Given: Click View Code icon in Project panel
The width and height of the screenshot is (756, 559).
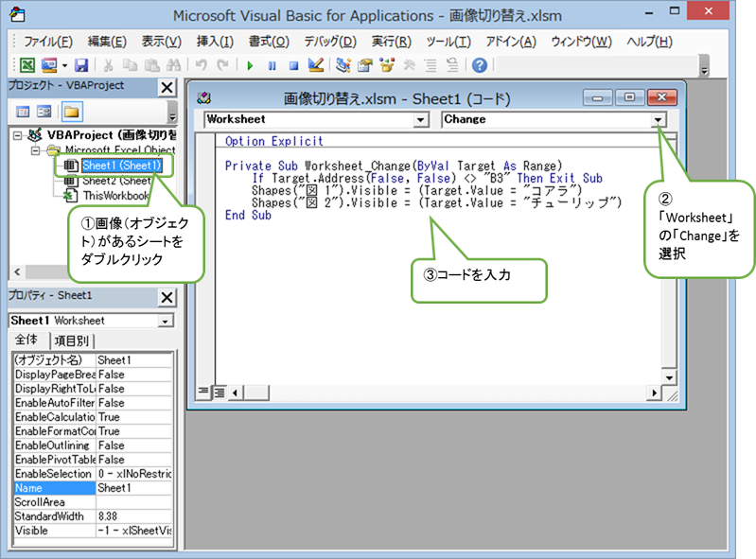Looking at the screenshot, I should [23, 112].
